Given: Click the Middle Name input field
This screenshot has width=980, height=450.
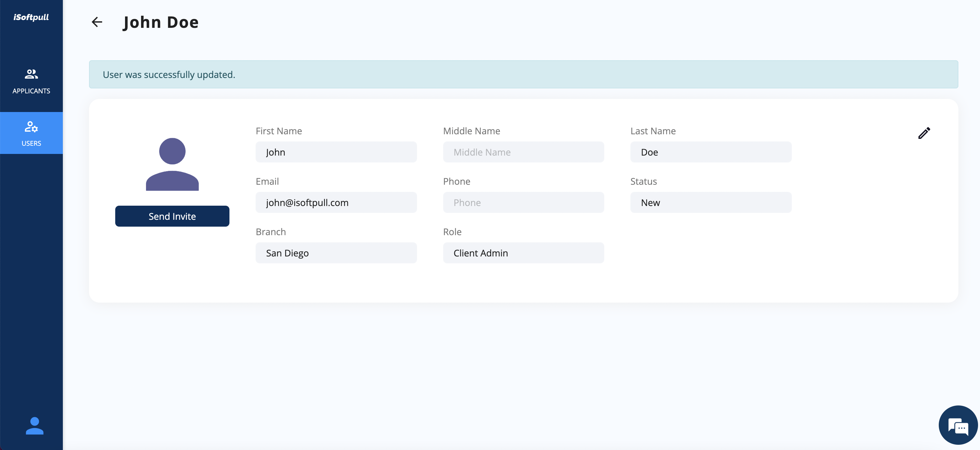Looking at the screenshot, I should click(x=523, y=152).
